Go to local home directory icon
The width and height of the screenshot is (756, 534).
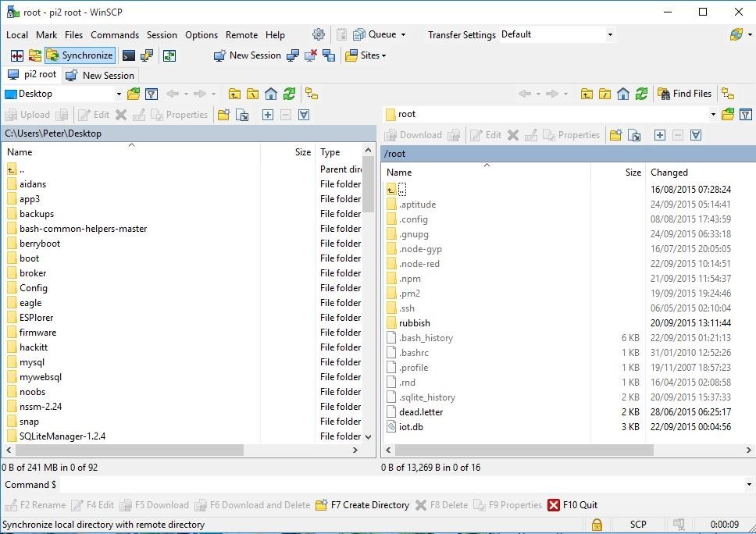click(x=271, y=94)
